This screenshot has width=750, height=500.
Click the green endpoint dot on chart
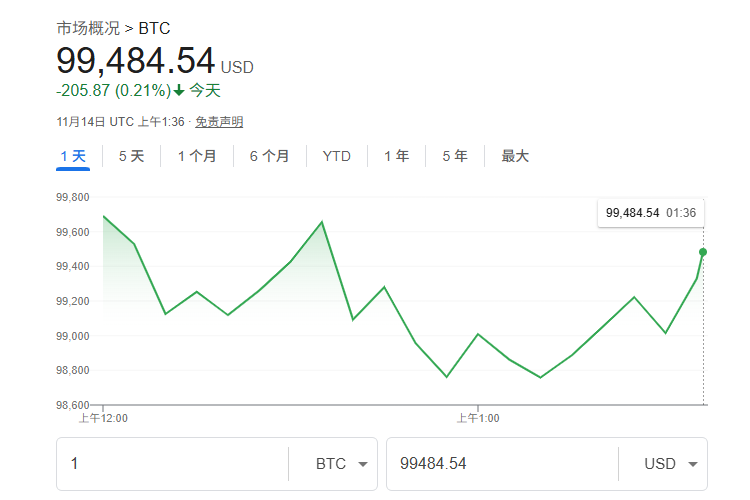tap(703, 252)
